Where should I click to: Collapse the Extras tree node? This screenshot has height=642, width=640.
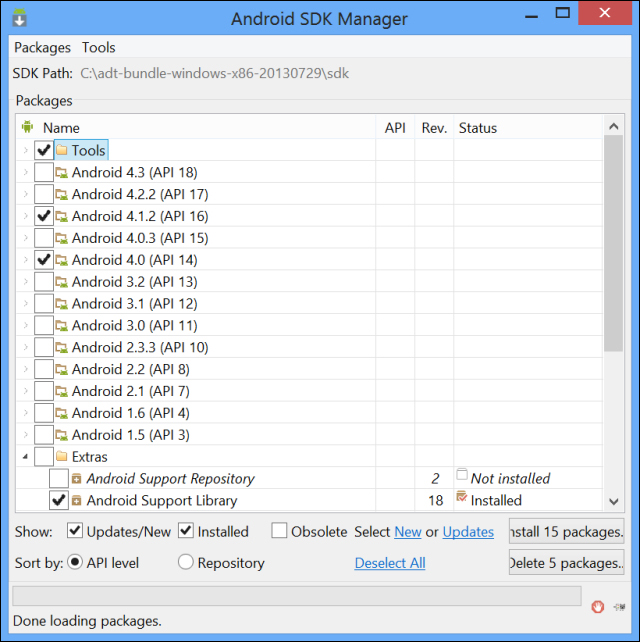(25, 457)
